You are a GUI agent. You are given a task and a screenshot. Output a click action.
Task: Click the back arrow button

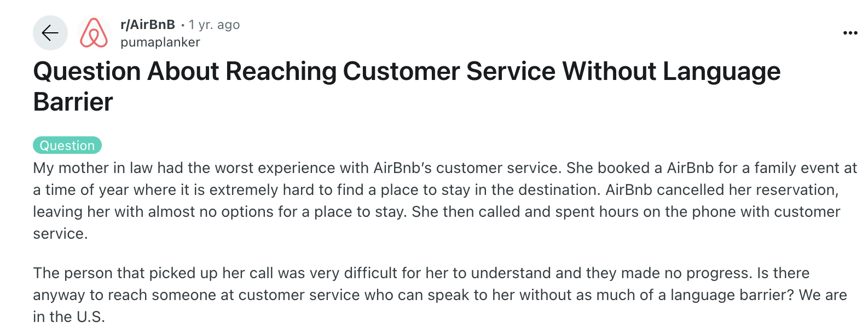50,33
